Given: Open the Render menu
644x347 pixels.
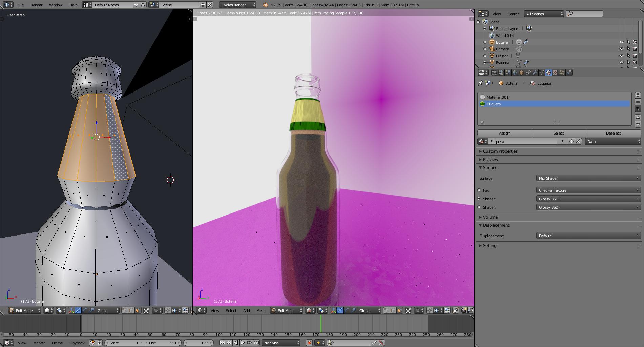Looking at the screenshot, I should click(x=36, y=5).
